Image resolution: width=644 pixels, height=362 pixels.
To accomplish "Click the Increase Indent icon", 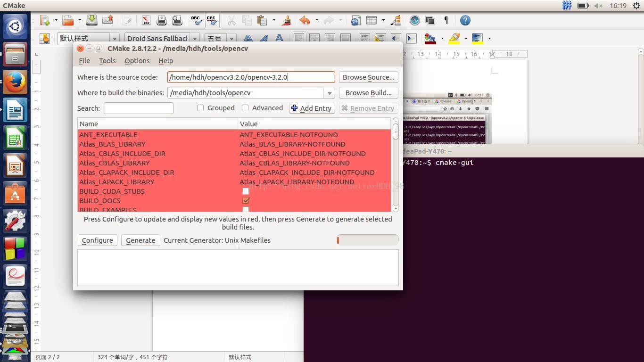I will 412,38.
